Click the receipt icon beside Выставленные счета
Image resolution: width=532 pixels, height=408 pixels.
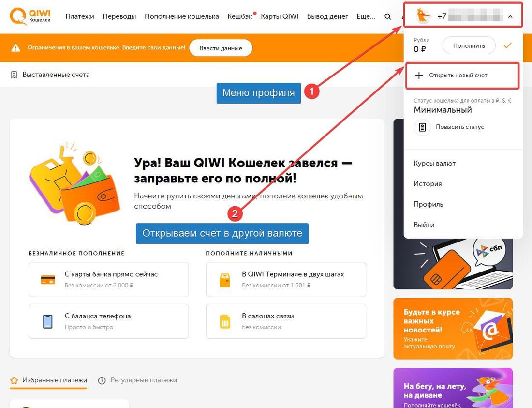coord(14,75)
